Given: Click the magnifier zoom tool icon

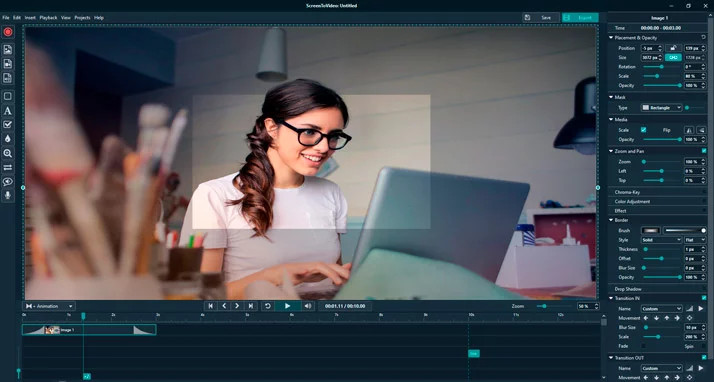Looking at the screenshot, I should (7, 153).
